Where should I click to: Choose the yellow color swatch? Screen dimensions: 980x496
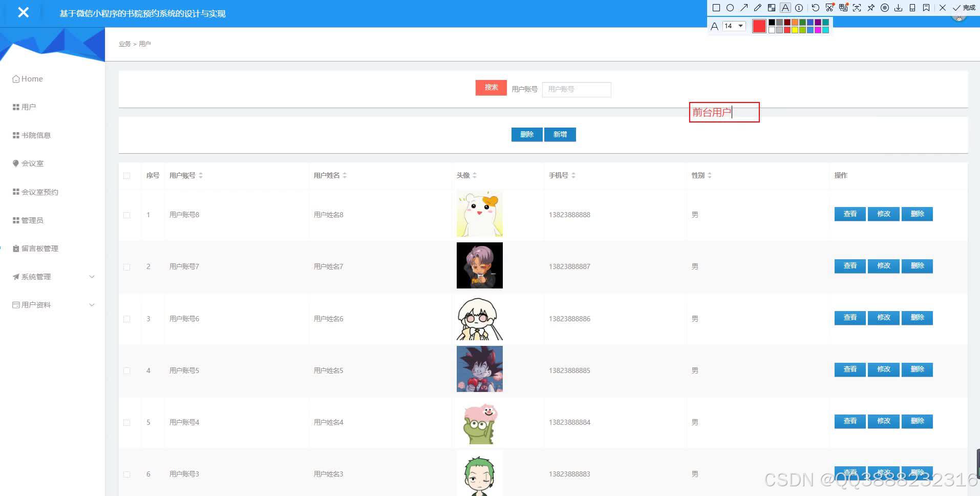tap(795, 29)
